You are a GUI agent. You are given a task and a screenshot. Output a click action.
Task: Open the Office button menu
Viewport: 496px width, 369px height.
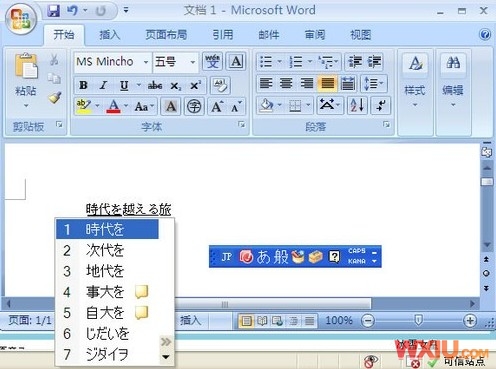click(20, 18)
